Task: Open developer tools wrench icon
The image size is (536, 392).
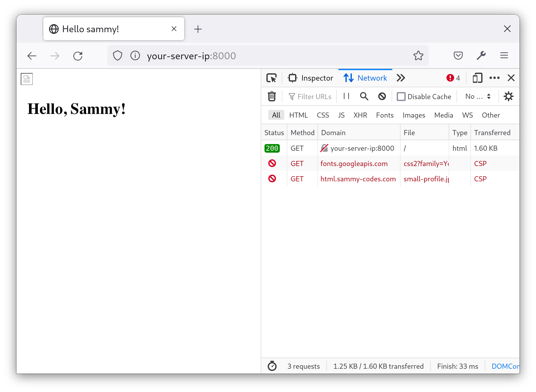Action: (481, 56)
